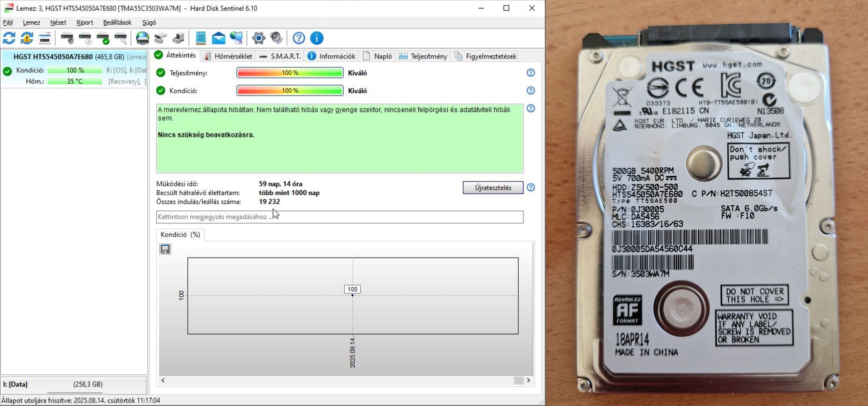Image resolution: width=868 pixels, height=406 pixels.
Task: Click the sidebar Hőm. 35 °C bar
Action: pyautogui.click(x=75, y=81)
